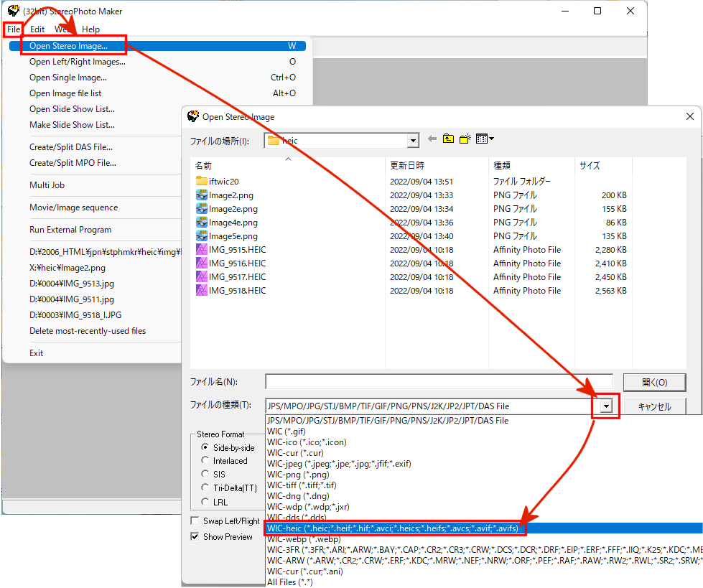The image size is (703, 588).
Task: Expand the ファイルの場所 folder dropdown
Action: click(x=413, y=141)
